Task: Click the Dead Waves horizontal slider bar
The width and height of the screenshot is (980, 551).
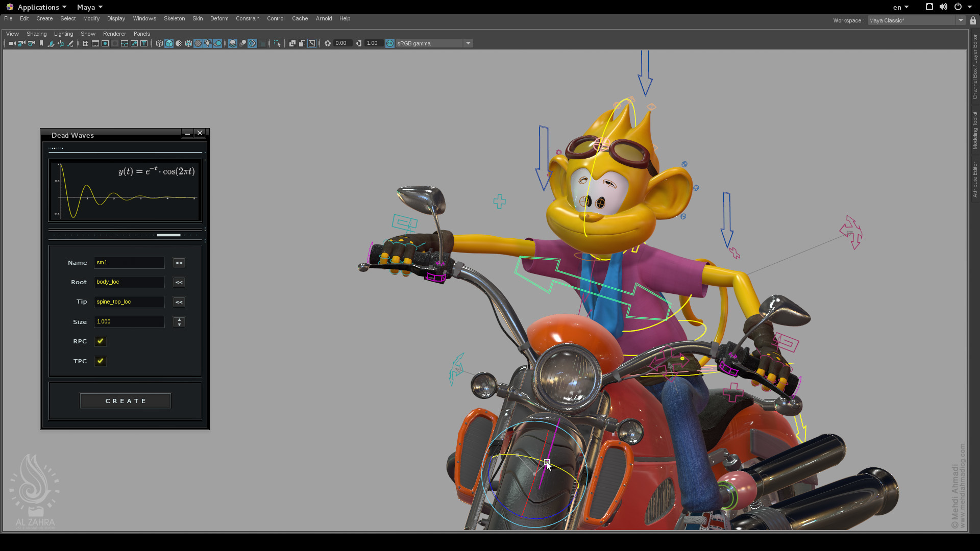Action: pos(168,235)
